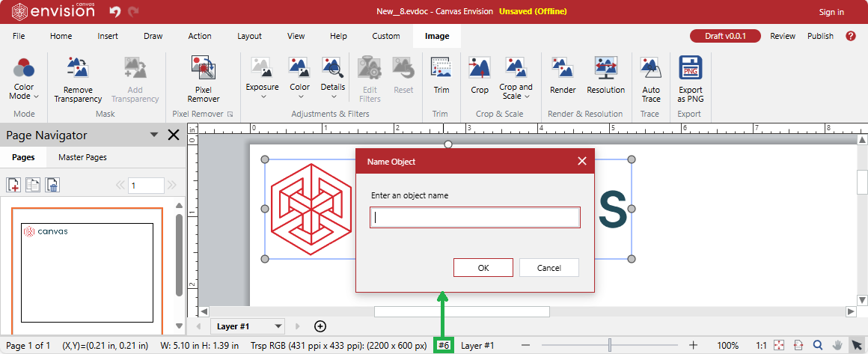Image resolution: width=868 pixels, height=354 pixels.
Task: Click the Publish link
Action: point(820,36)
